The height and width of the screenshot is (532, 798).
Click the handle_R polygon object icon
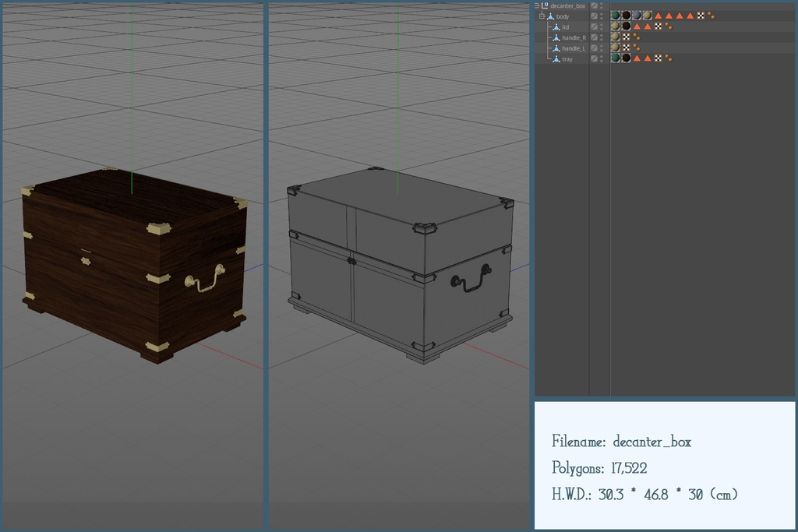tap(556, 37)
